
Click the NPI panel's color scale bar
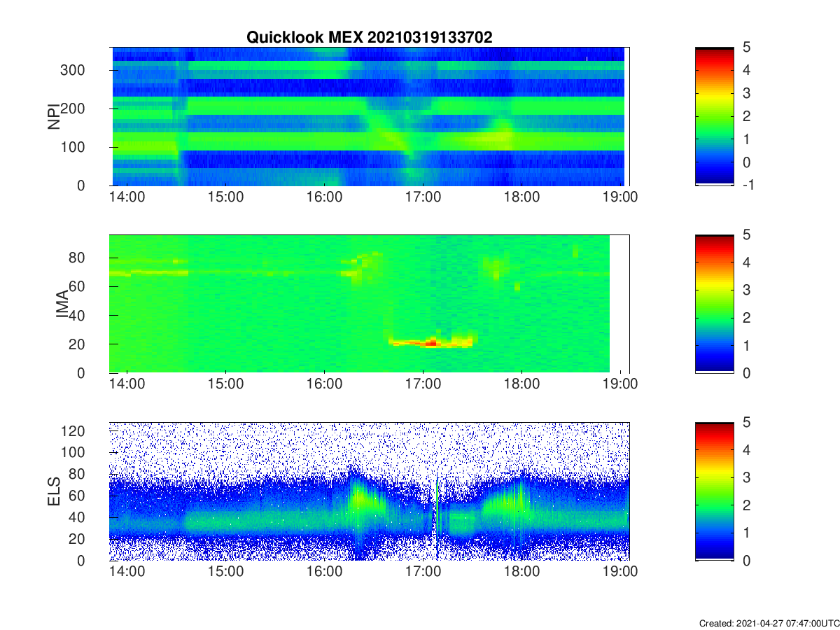(x=715, y=116)
